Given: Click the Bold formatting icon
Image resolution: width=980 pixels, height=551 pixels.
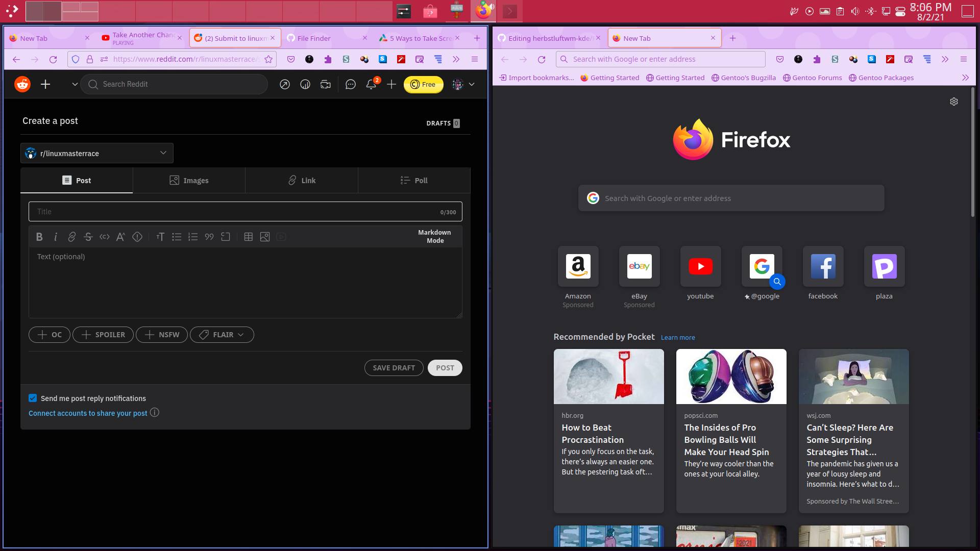Looking at the screenshot, I should [39, 237].
